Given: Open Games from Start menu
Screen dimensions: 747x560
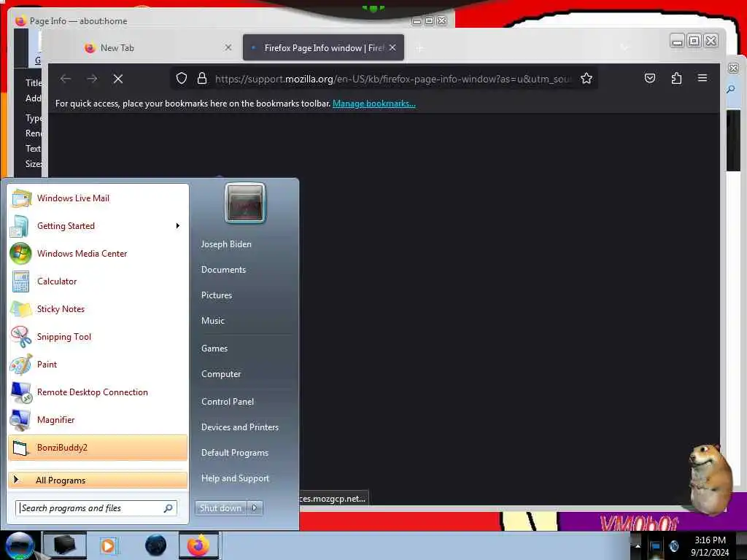Looking at the screenshot, I should pos(214,348).
